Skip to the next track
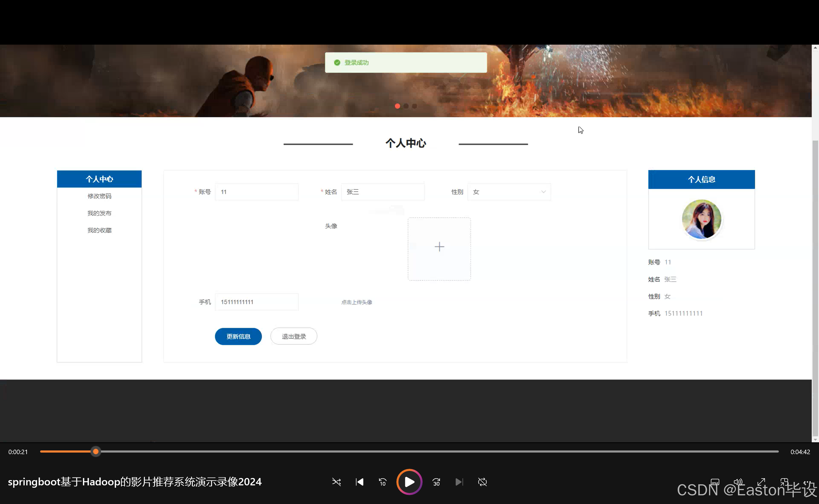Viewport: 819px width, 504px height. [459, 482]
